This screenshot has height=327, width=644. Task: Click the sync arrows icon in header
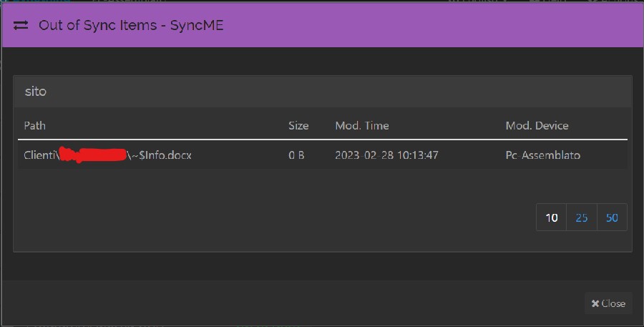21,25
